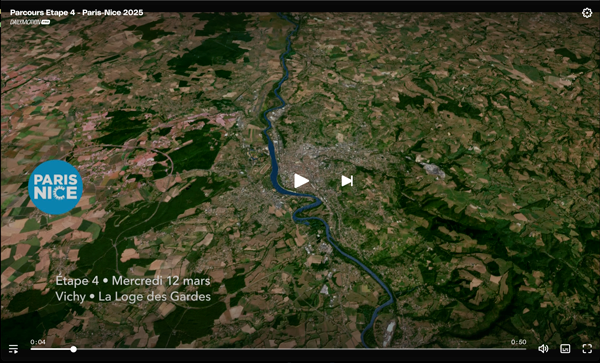Click the total duration 0:50 label
Image resolution: width=600 pixels, height=363 pixels.
[519, 342]
